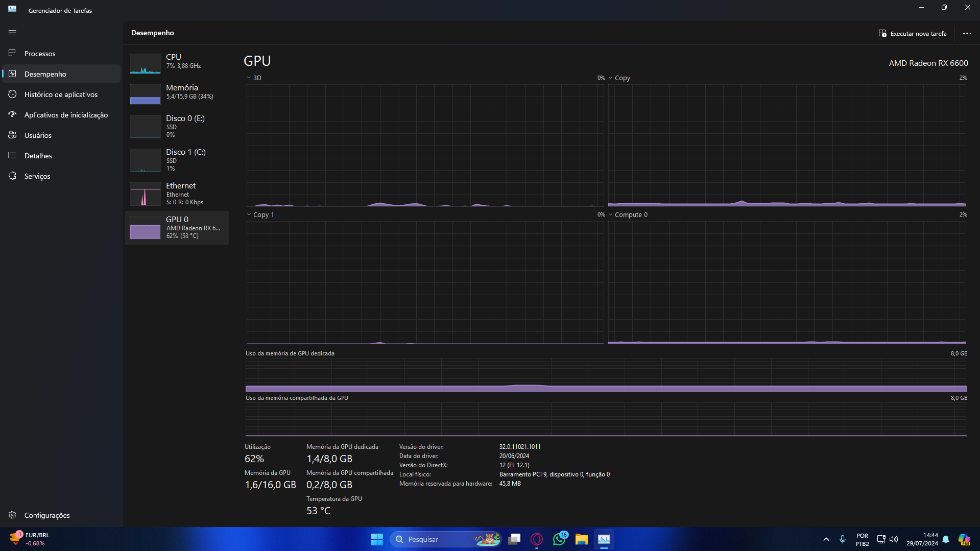Screen dimensions: 980x551
Task: Click the driver date 20/06/2024
Action: (514, 456)
